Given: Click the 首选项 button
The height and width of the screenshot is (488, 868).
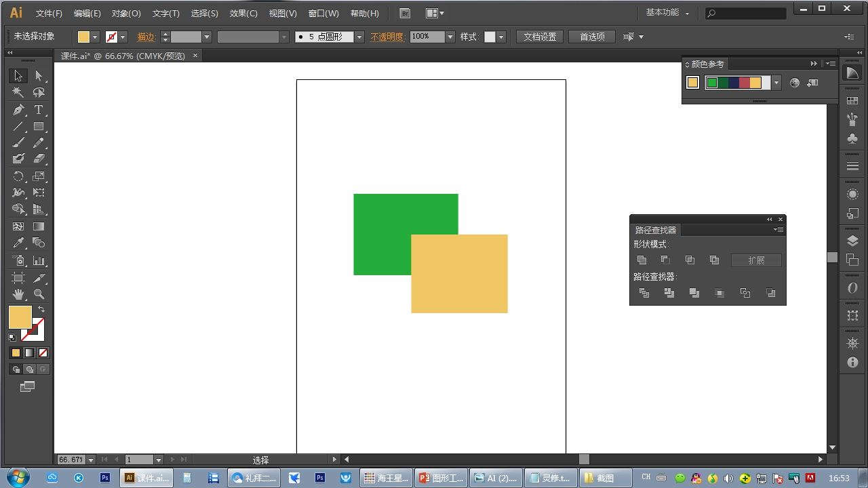Looking at the screenshot, I should click(x=592, y=37).
